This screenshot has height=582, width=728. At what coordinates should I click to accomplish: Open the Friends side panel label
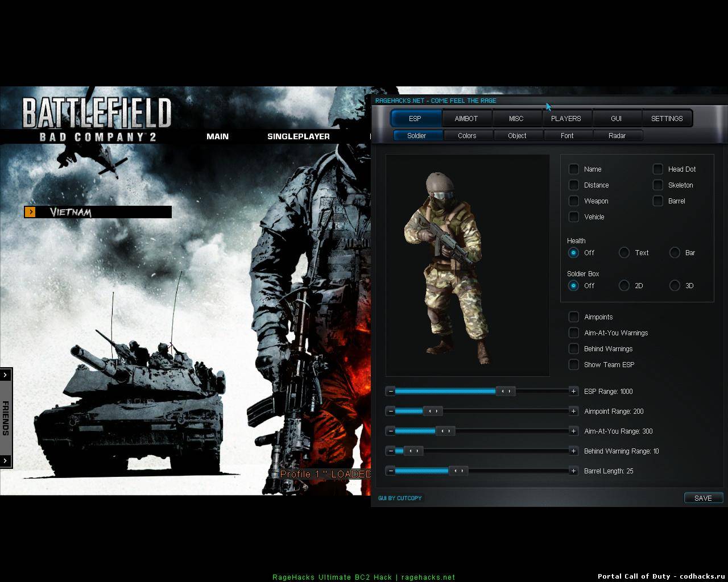(x=5, y=418)
